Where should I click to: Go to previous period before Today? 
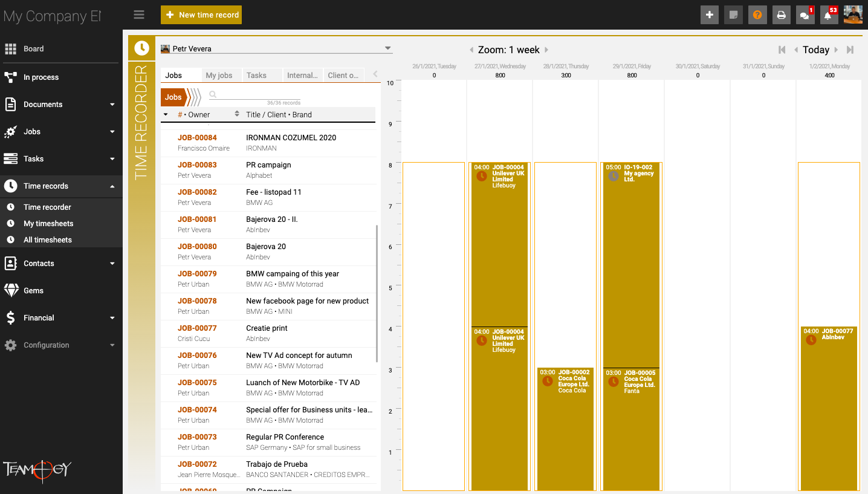[x=796, y=50]
